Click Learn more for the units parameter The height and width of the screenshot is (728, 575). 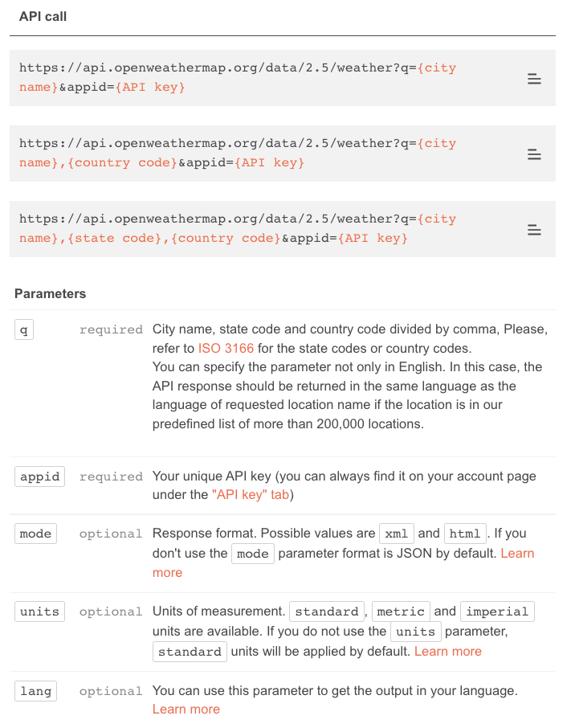[x=447, y=651]
